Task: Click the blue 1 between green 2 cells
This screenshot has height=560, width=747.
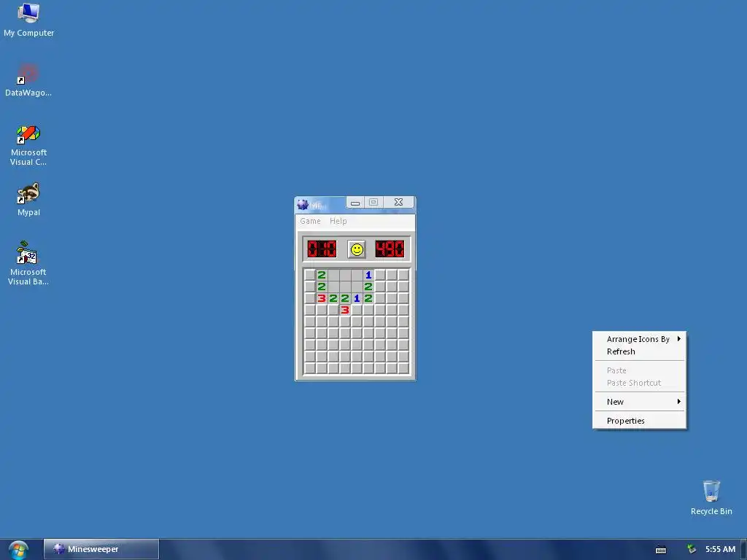Action: coord(356,298)
